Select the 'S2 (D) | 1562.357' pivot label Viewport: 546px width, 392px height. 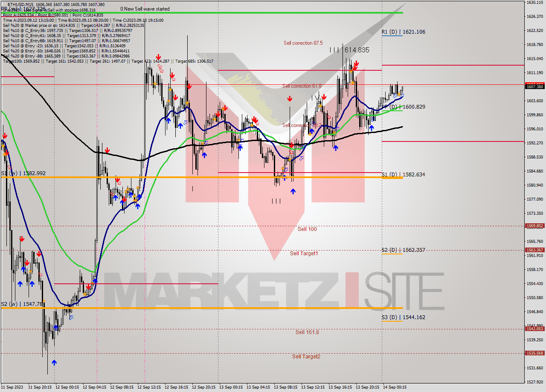pyautogui.click(x=403, y=250)
